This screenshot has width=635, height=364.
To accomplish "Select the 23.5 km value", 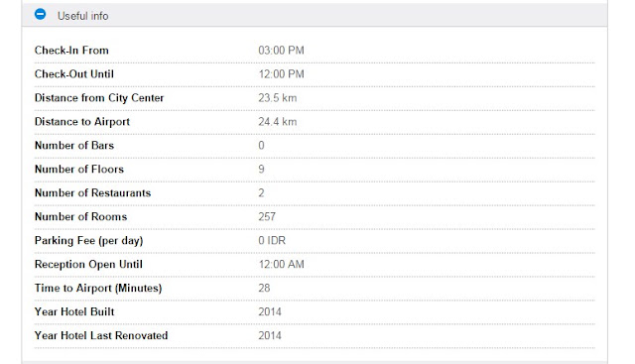I will 278,98.
